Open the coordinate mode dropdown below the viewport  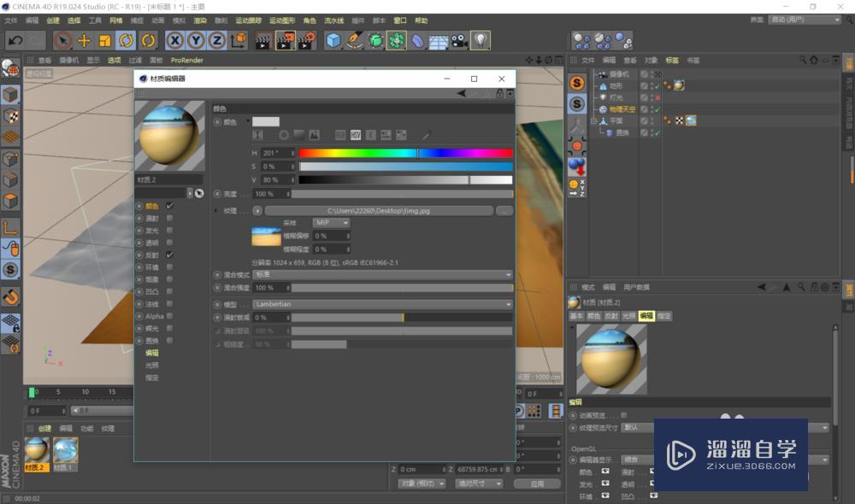pos(422,483)
